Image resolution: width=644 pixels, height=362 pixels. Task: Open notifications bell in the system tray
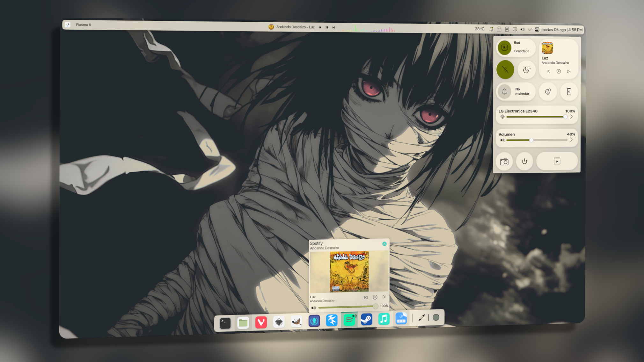[x=491, y=29]
